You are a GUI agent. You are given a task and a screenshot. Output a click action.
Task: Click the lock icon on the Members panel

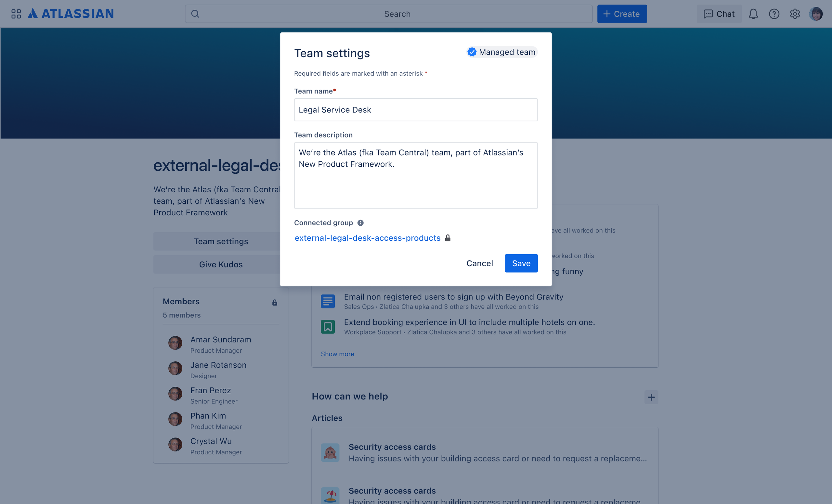point(274,303)
